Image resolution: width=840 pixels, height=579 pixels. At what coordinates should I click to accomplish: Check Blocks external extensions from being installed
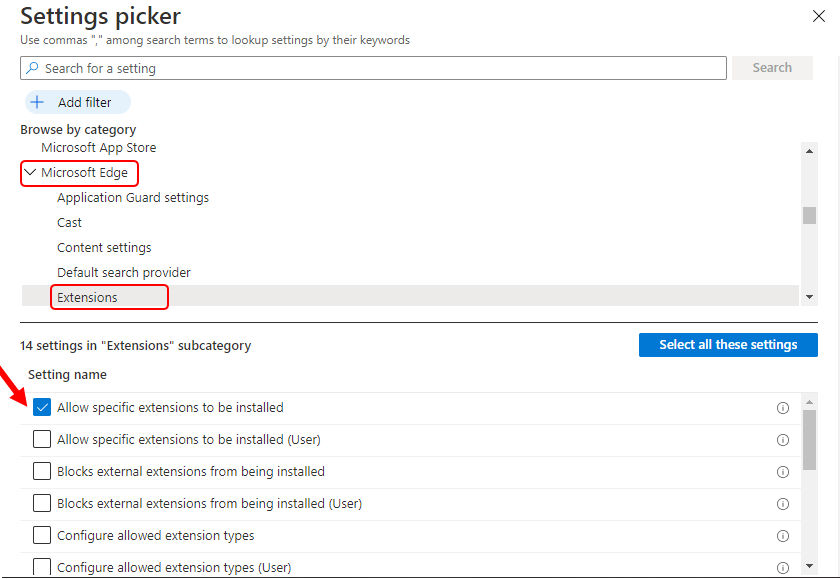point(42,471)
